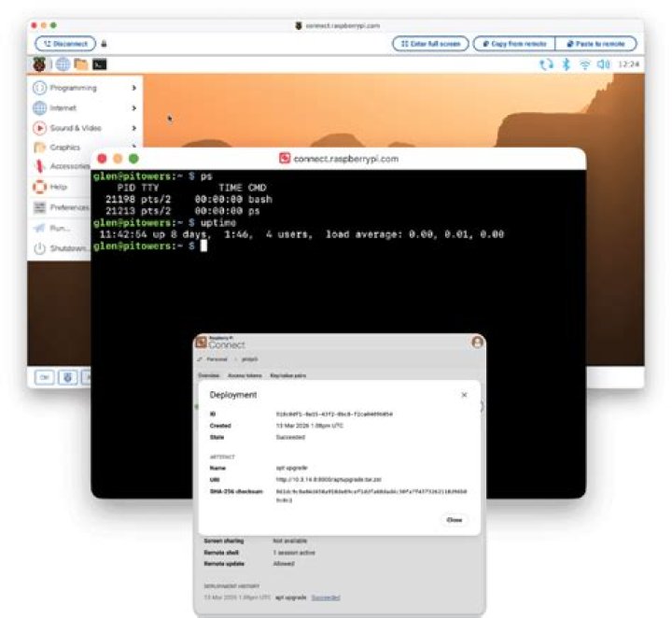Switch to the Key/value pairs tab

click(288, 375)
